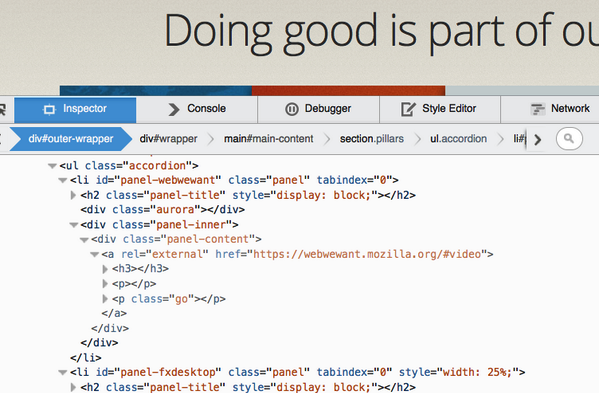Select ul.accordion breadcrumb
The width and height of the screenshot is (599, 393).
point(458,139)
